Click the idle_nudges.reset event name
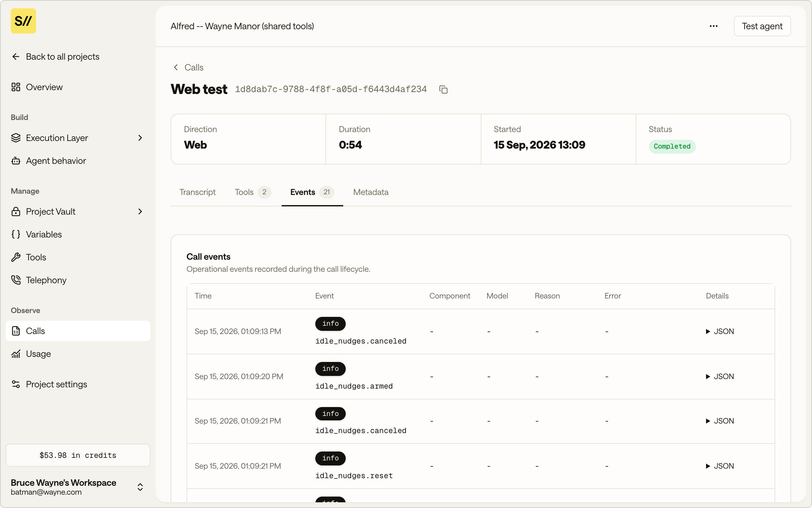This screenshot has width=812, height=508. click(x=354, y=475)
